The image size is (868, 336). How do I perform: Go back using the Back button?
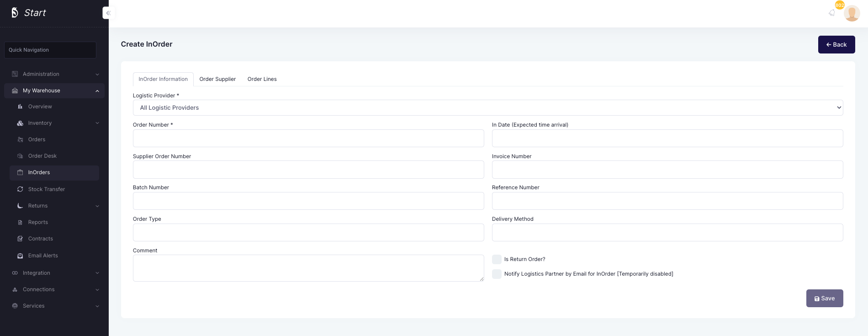point(836,44)
